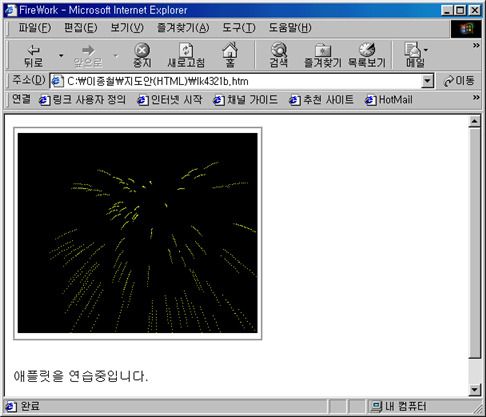This screenshot has height=417, width=486.
Task: Open the 파일(F) menu
Action: tap(35, 28)
